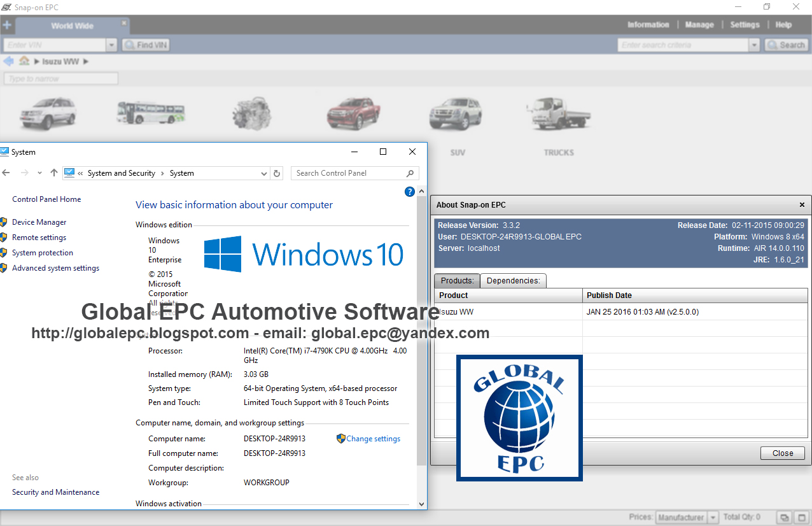Open the Manage menu
The width and height of the screenshot is (812, 526).
(699, 25)
